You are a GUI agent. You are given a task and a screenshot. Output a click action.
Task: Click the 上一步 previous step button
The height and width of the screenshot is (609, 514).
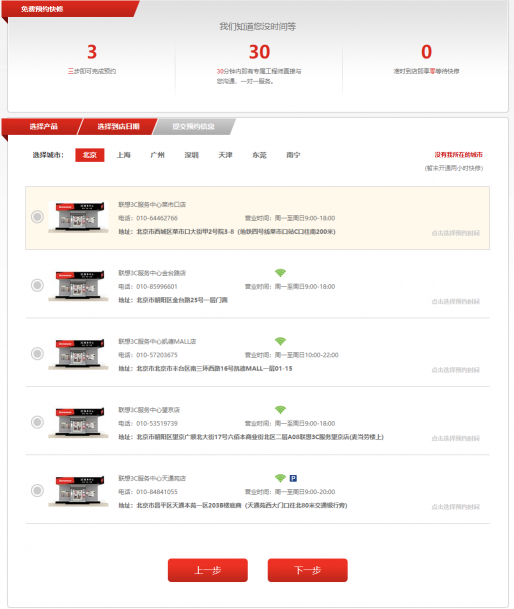click(x=207, y=570)
